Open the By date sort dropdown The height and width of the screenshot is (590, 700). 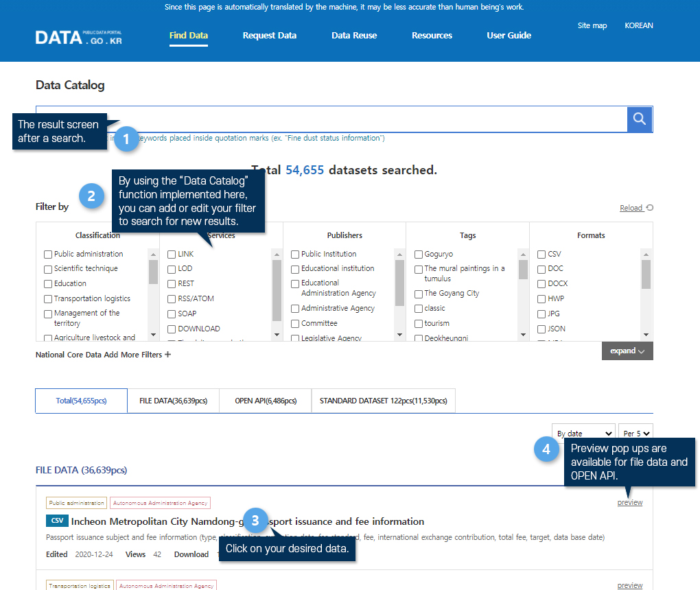tap(583, 433)
